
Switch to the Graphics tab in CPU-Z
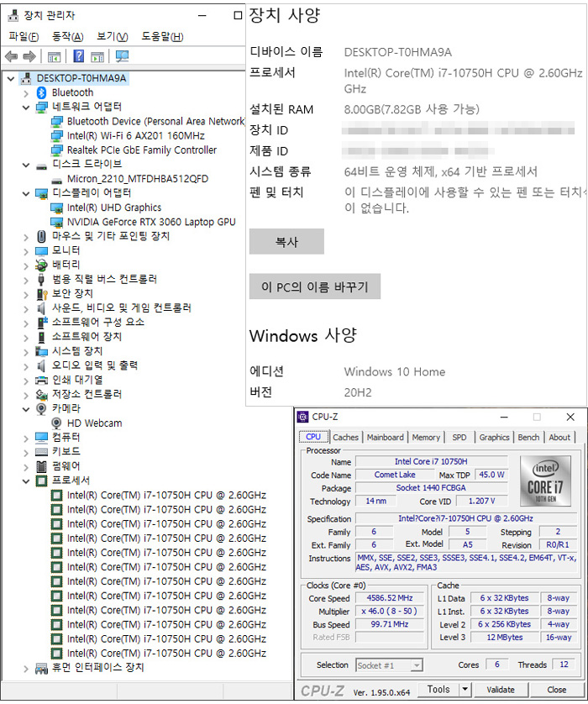pyautogui.click(x=494, y=437)
